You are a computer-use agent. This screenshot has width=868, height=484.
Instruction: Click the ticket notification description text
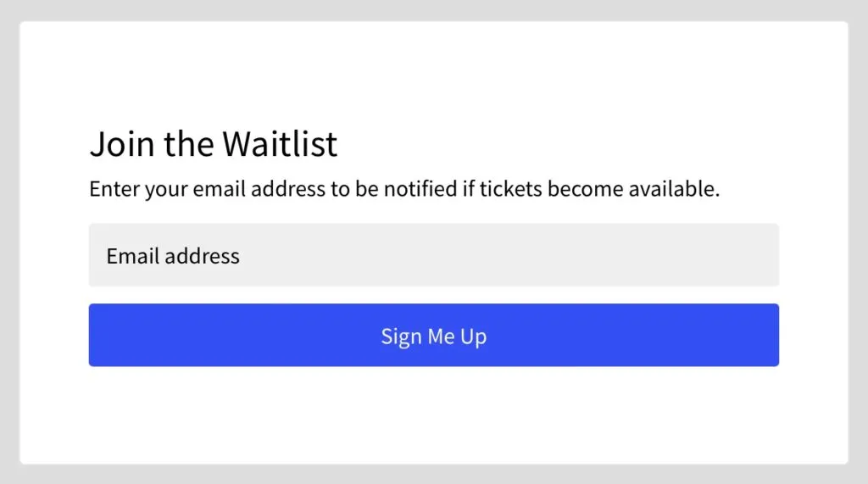[404, 189]
